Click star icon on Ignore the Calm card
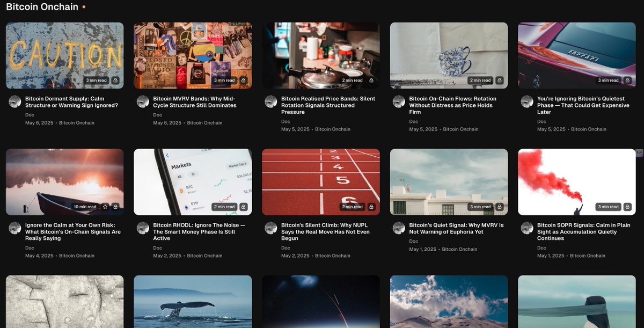Viewport: 644px width, 328px height. click(105, 207)
